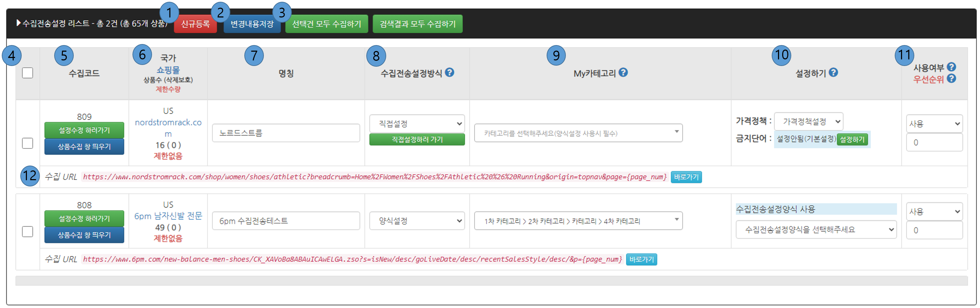This screenshot has height=308, width=980.
Task: Open the 양식설정 dropdown for row 808
Action: (417, 221)
